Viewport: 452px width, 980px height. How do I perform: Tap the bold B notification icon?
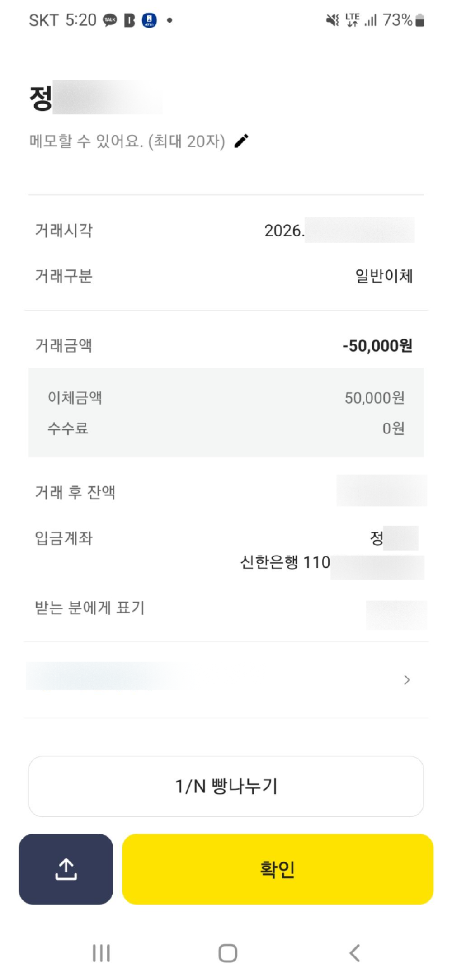pos(129,20)
